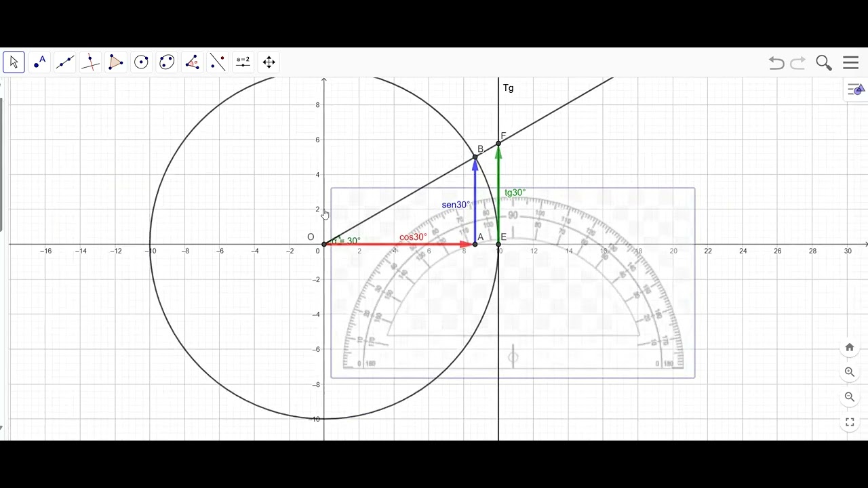Select the Point tool
Viewport: 868px width, 488px height.
pos(39,62)
